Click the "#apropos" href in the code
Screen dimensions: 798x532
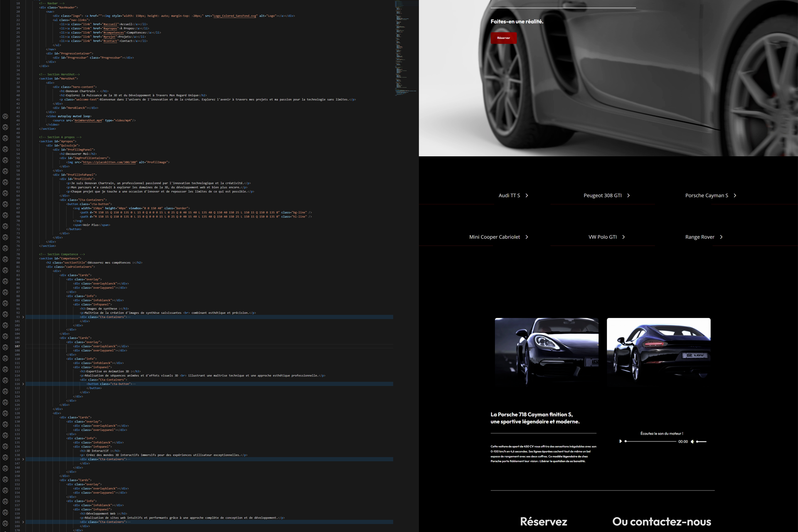pyautogui.click(x=110, y=28)
